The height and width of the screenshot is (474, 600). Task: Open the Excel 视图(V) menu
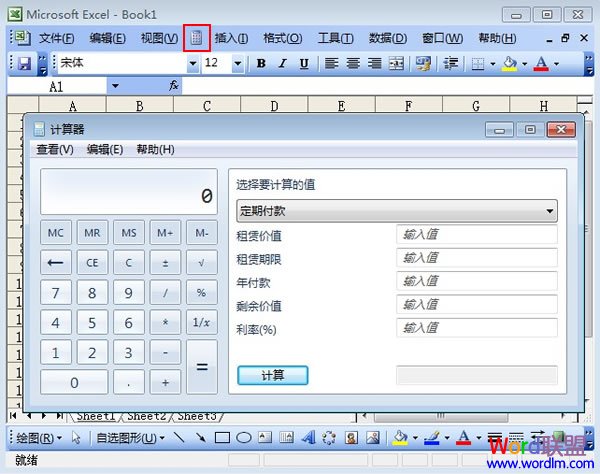click(159, 38)
